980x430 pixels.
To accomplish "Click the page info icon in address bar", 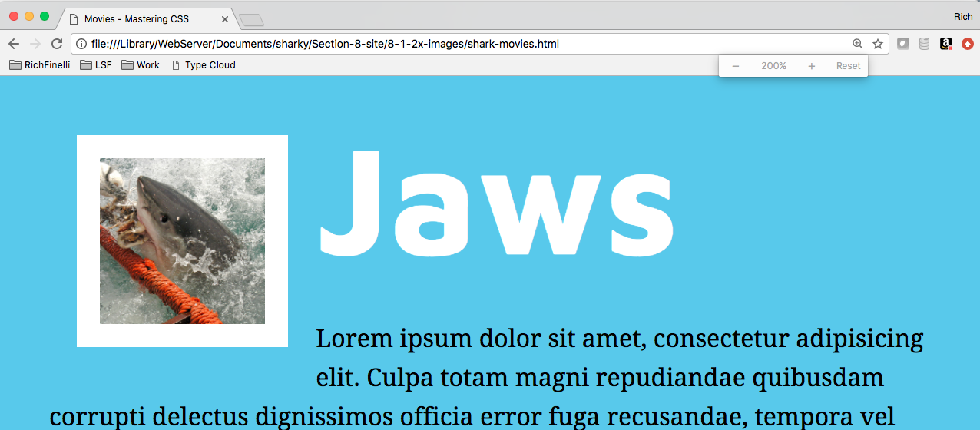I will point(81,44).
